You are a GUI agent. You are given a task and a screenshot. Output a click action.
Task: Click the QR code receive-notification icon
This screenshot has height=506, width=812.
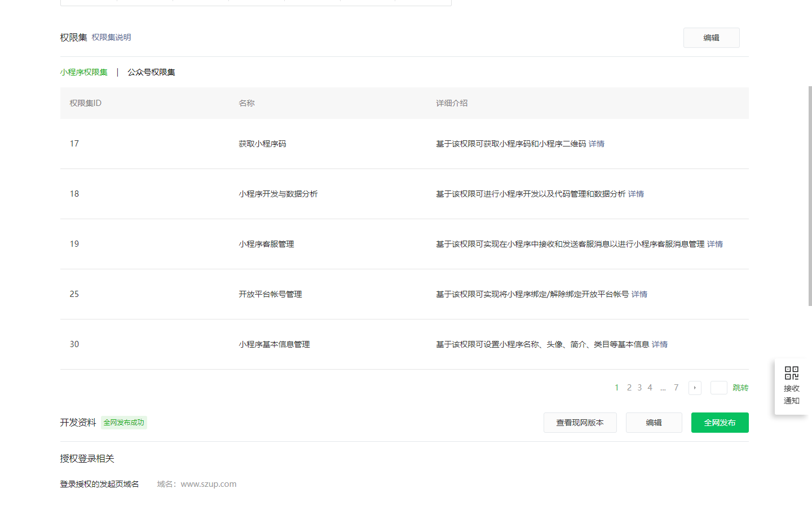tap(791, 373)
